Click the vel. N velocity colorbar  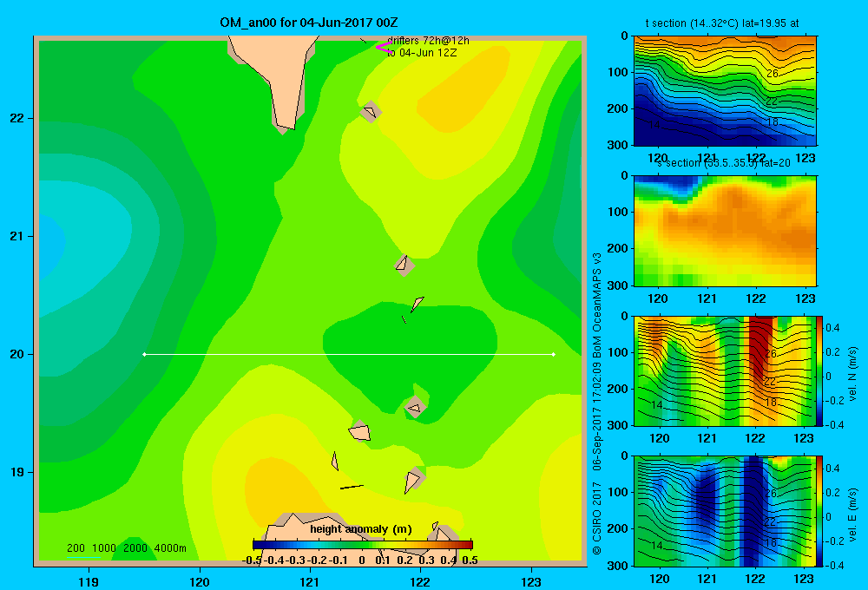click(x=820, y=371)
